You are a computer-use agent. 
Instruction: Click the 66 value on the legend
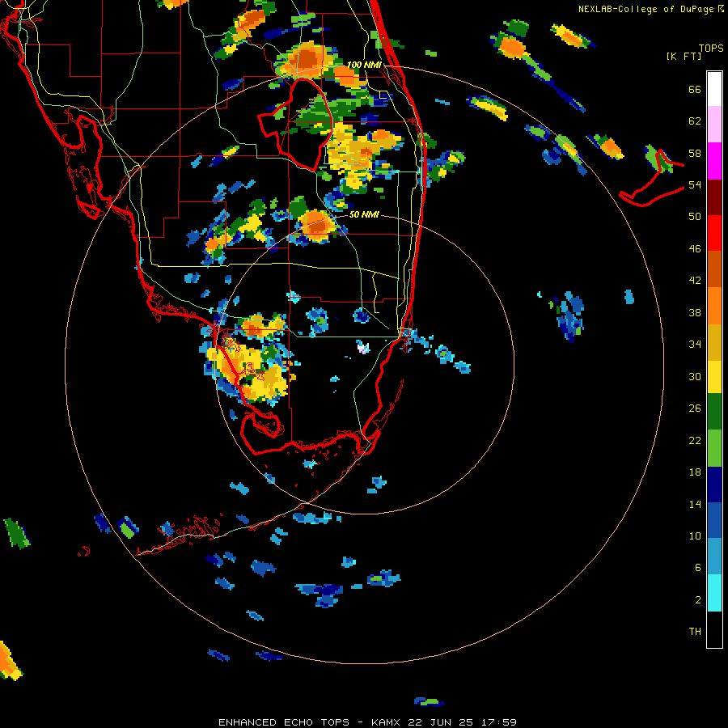tap(695, 90)
